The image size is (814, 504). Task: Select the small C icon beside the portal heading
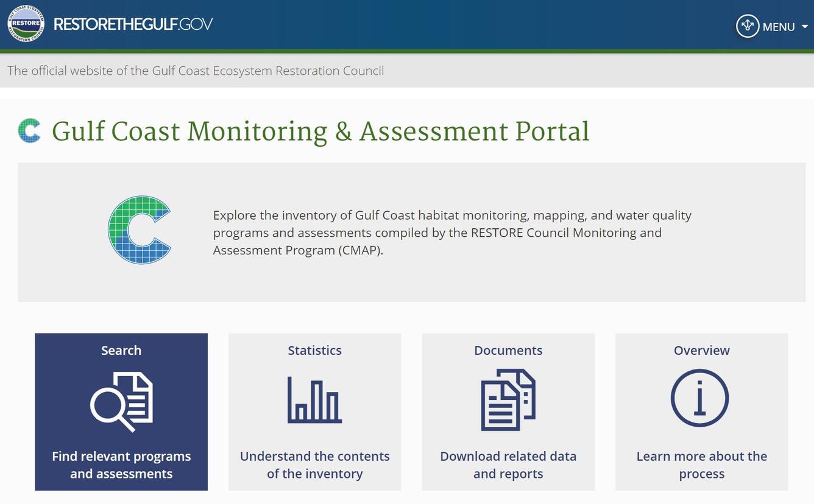(30, 130)
